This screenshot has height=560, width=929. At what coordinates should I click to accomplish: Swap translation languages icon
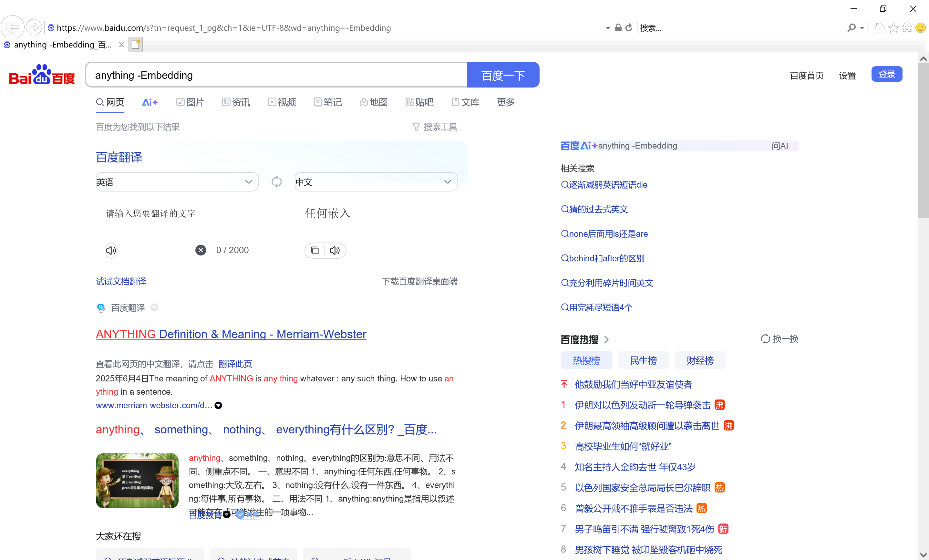point(276,182)
